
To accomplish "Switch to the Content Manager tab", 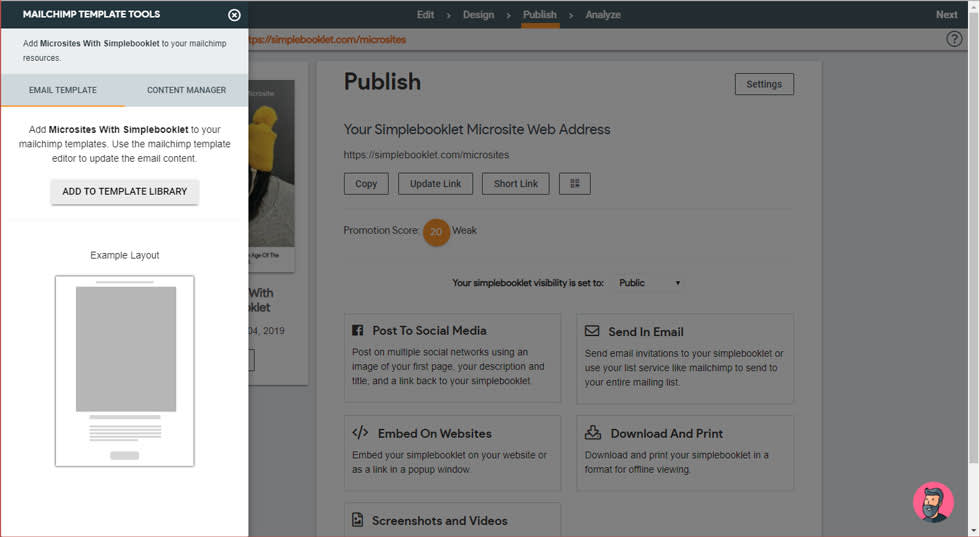I will [x=186, y=90].
